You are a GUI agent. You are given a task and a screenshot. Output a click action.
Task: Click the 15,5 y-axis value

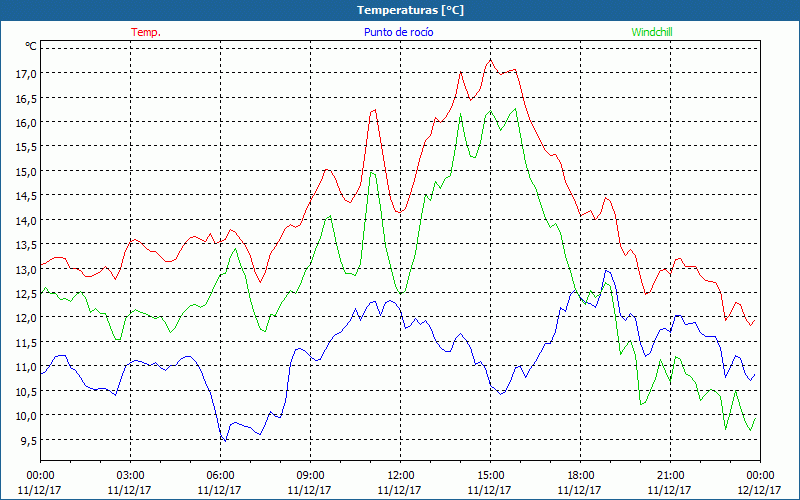coord(26,147)
